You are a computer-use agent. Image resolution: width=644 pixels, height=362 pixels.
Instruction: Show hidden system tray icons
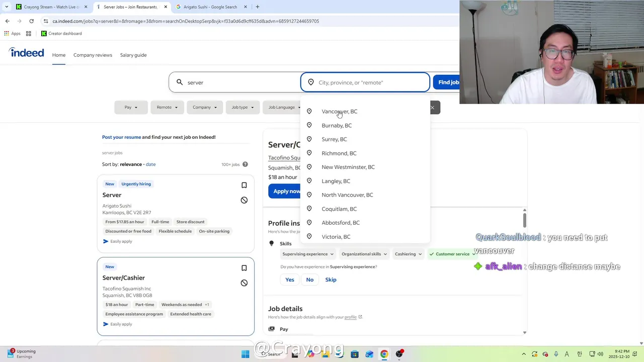click(x=523, y=354)
